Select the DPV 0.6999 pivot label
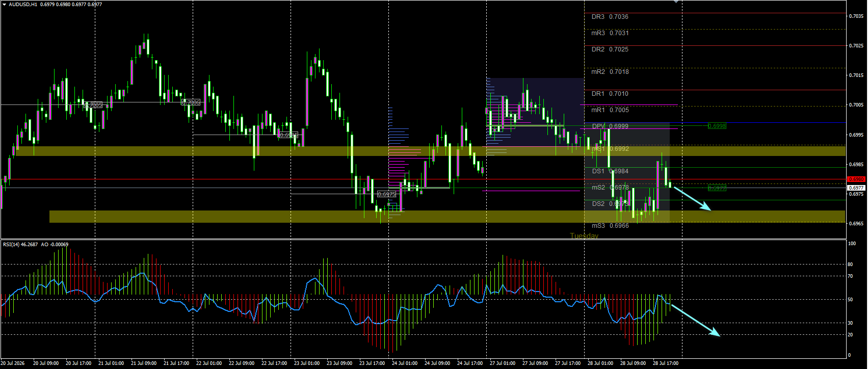 [x=610, y=126]
